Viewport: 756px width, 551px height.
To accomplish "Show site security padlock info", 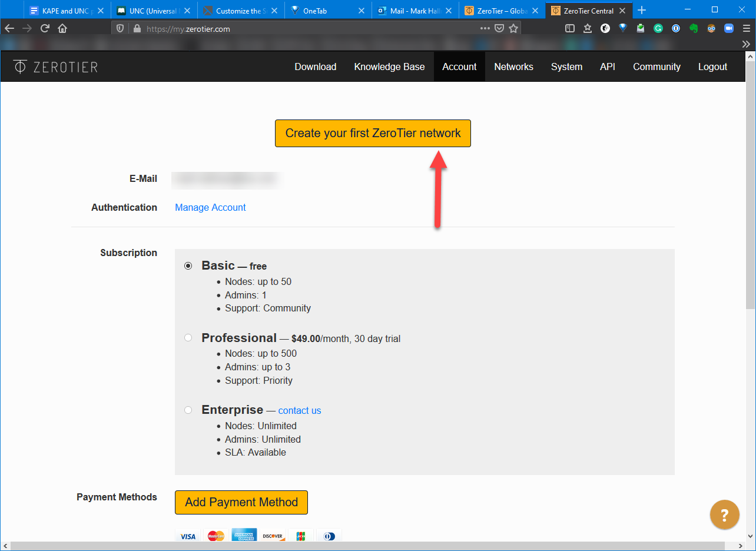I will (x=137, y=28).
